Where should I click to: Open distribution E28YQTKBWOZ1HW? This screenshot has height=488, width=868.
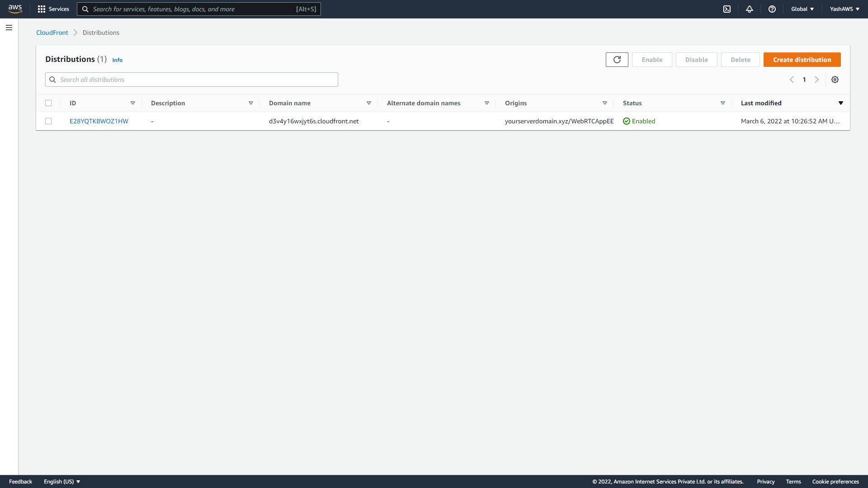point(99,121)
